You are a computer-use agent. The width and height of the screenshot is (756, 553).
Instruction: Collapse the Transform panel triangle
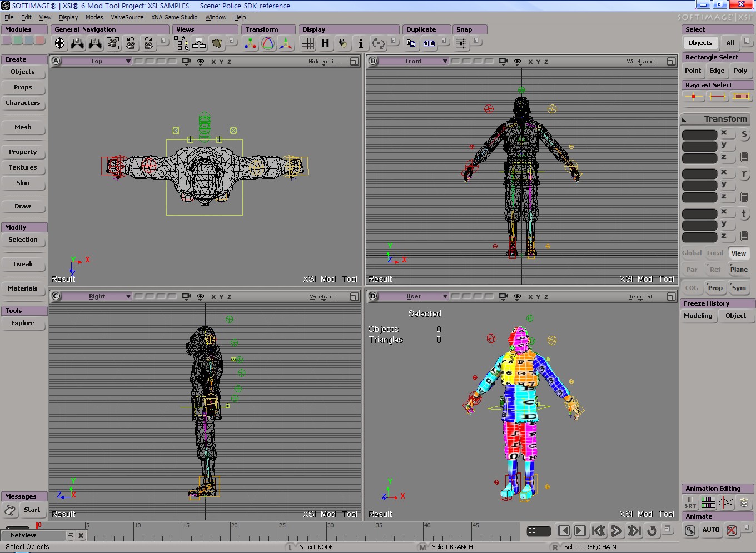(x=685, y=119)
